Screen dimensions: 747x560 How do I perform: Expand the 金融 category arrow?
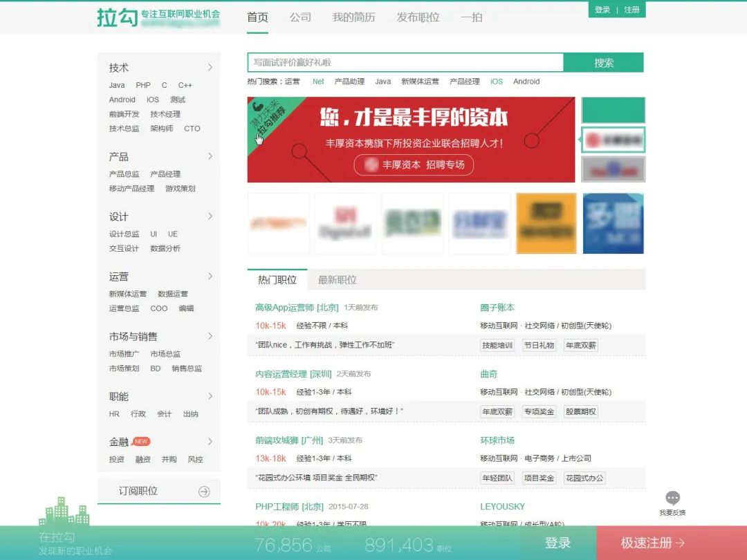(210, 441)
